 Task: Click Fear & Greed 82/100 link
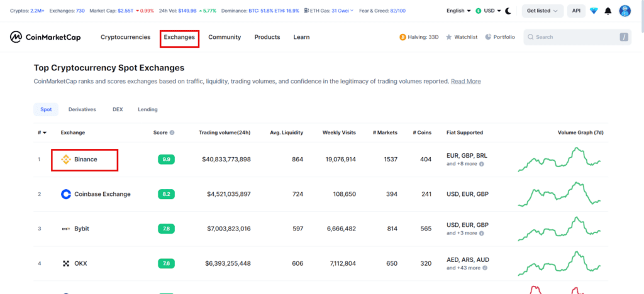382,11
